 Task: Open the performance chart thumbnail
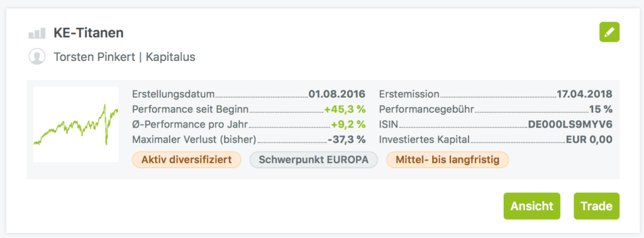click(76, 124)
